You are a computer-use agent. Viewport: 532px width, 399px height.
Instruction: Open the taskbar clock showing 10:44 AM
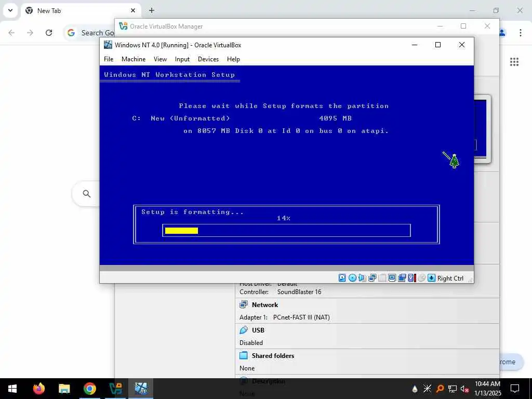[x=487, y=389]
